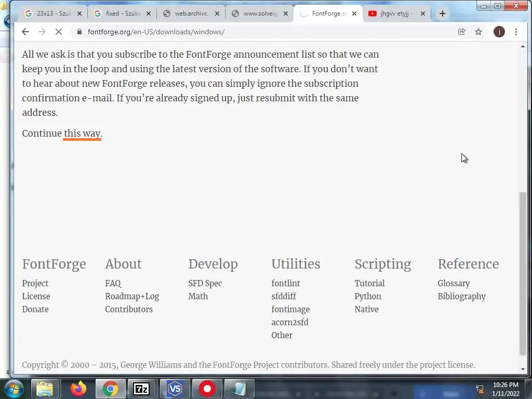Share this page icon

(461, 32)
